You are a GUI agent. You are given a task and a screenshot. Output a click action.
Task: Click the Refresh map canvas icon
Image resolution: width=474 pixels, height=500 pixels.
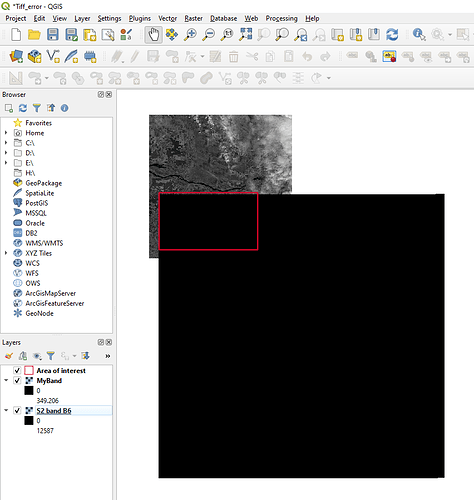392,35
